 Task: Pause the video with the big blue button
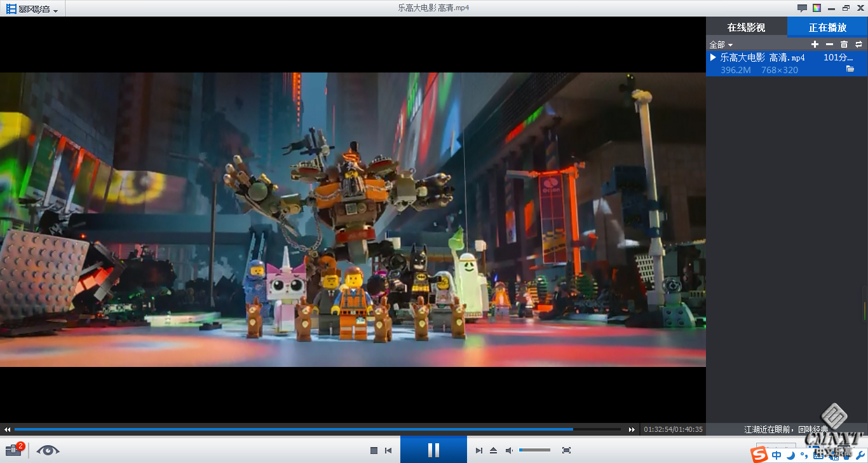pos(433,450)
